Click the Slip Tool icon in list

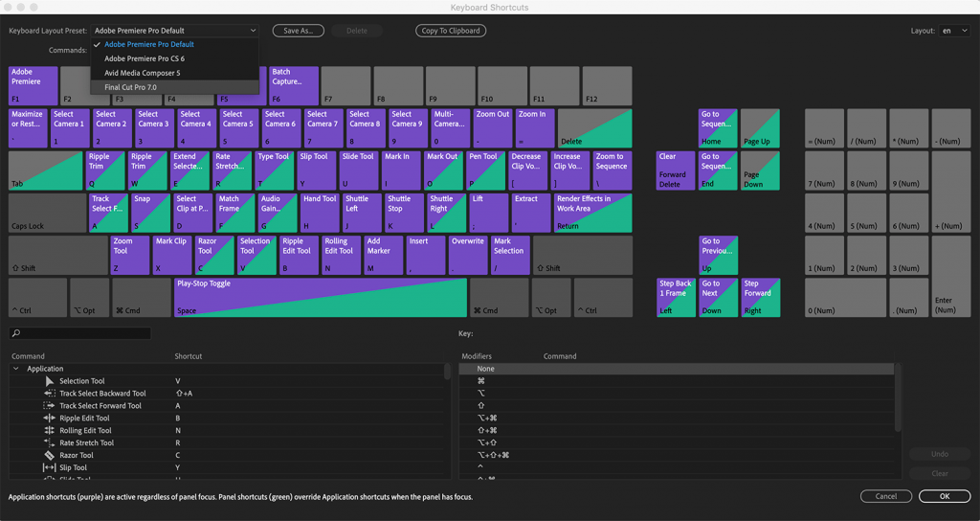click(50, 467)
